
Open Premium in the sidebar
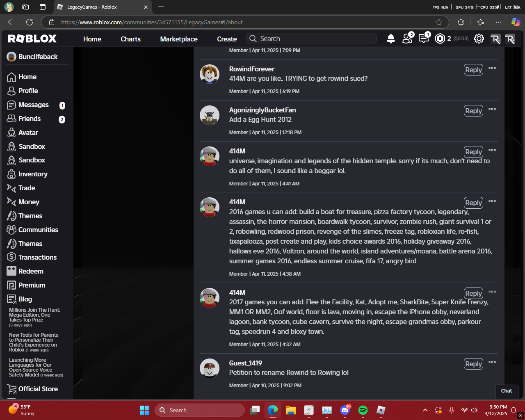(x=32, y=285)
